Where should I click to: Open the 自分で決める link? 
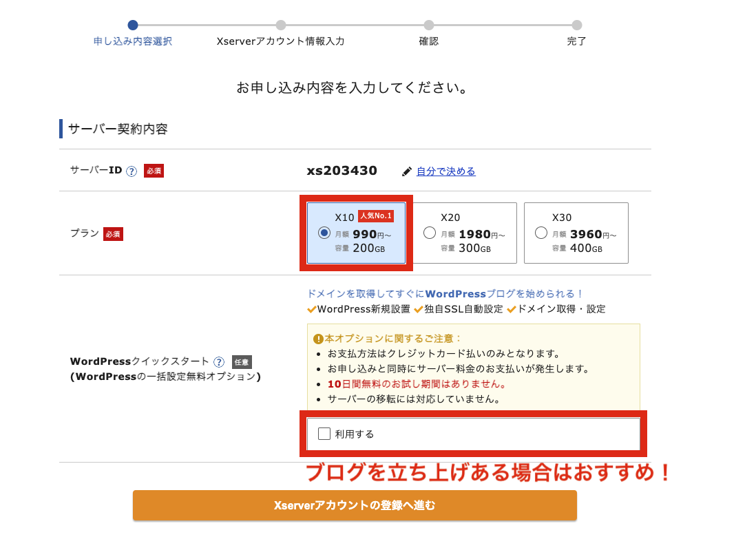tap(446, 171)
